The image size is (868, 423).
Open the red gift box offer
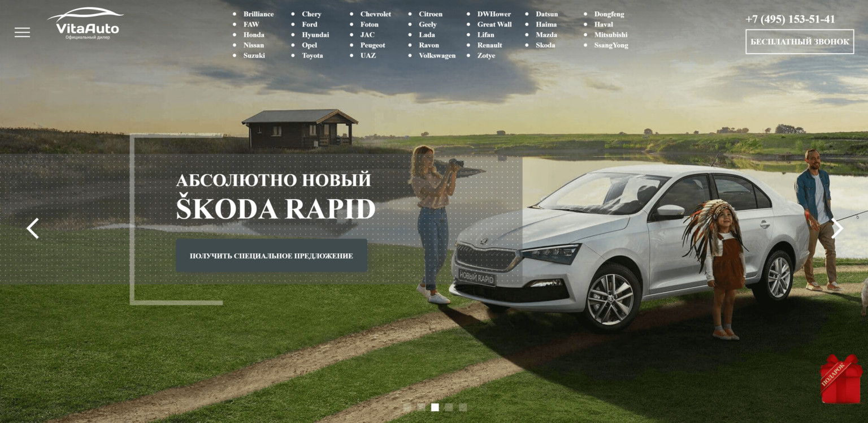841,379
